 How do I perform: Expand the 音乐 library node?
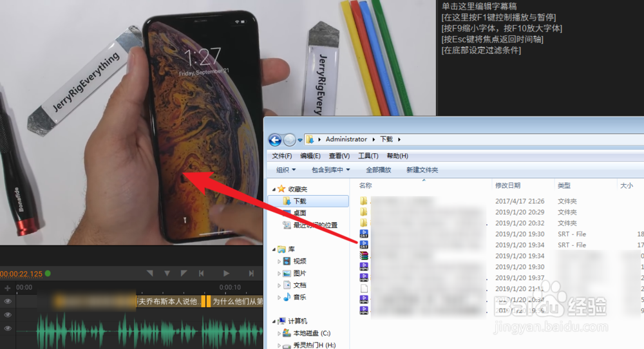tap(279, 297)
